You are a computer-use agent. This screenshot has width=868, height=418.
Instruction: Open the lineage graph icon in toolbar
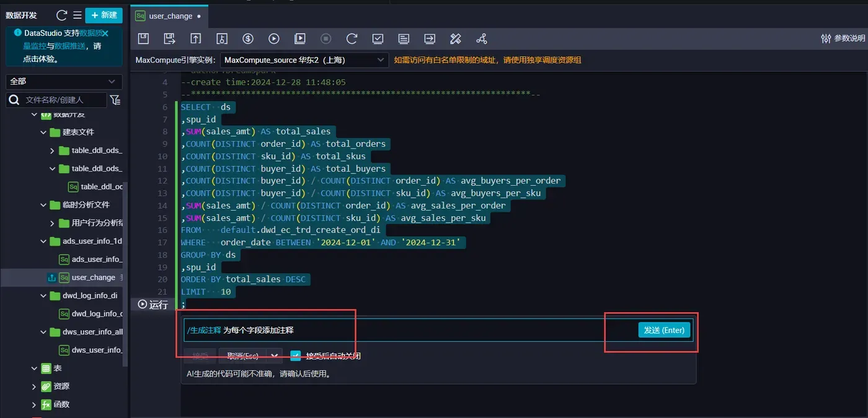[482, 38]
